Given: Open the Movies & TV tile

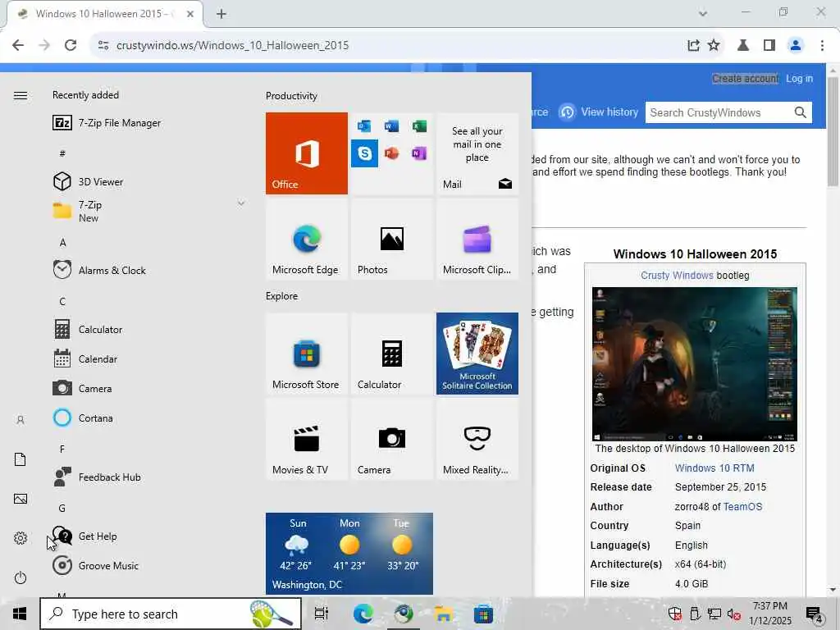Looking at the screenshot, I should [307, 440].
